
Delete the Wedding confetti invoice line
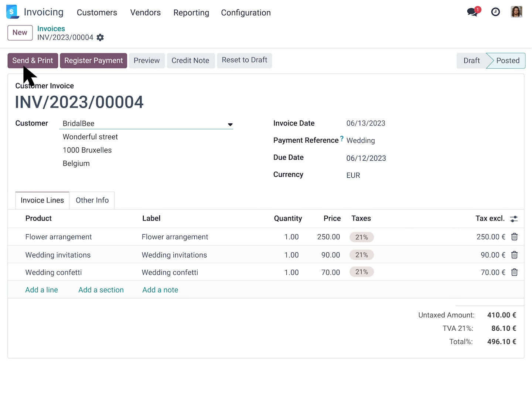[514, 272]
